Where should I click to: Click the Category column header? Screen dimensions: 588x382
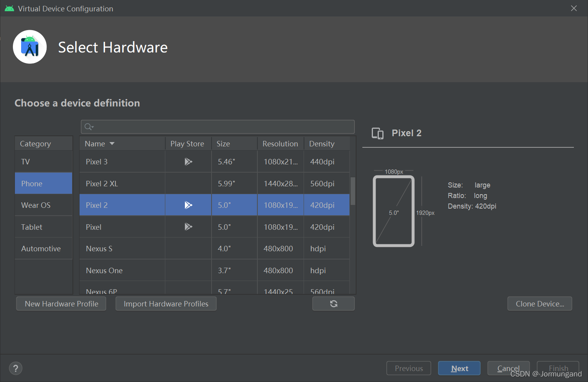click(x=43, y=144)
